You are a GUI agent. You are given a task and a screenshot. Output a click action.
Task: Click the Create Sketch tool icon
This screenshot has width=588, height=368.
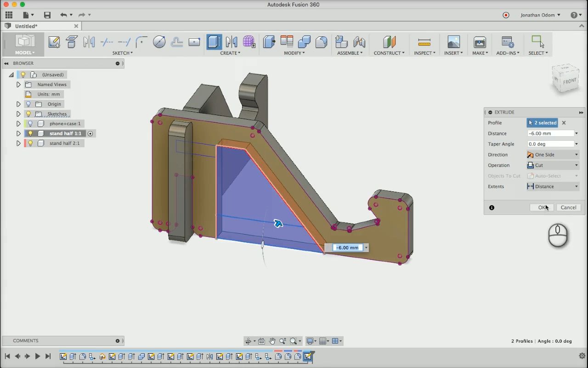[54, 42]
